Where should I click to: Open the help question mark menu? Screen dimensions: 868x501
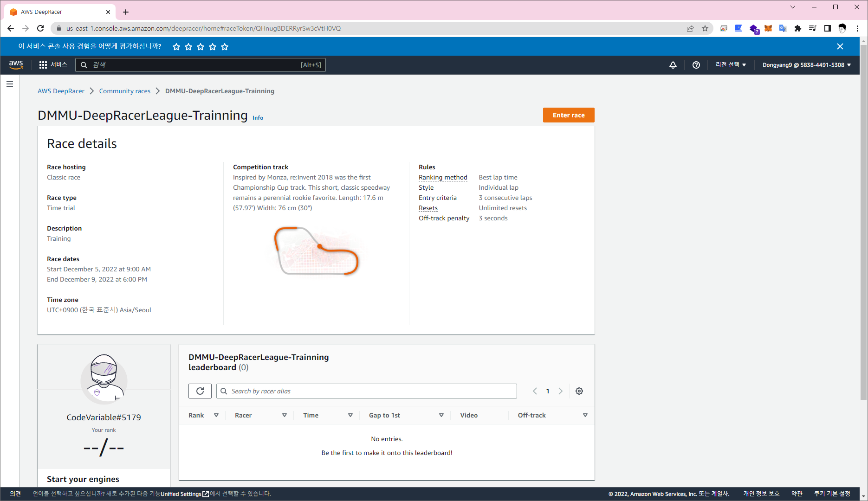pos(696,65)
